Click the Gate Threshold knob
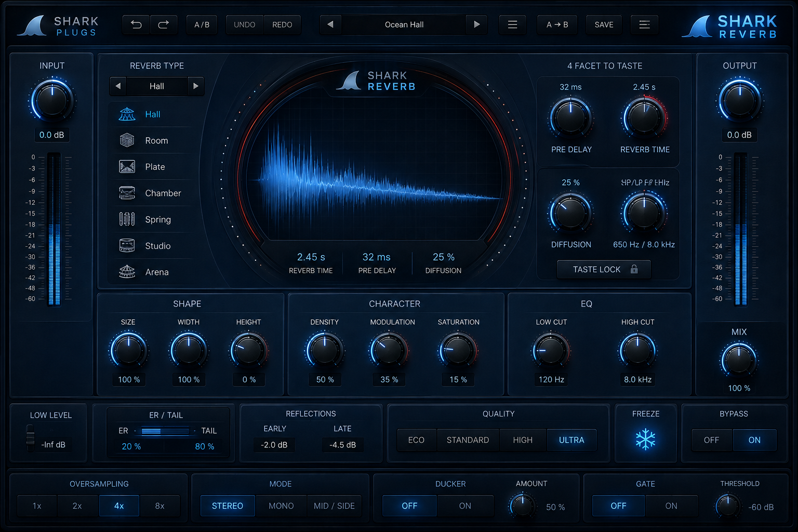The image size is (798, 532). tap(728, 506)
